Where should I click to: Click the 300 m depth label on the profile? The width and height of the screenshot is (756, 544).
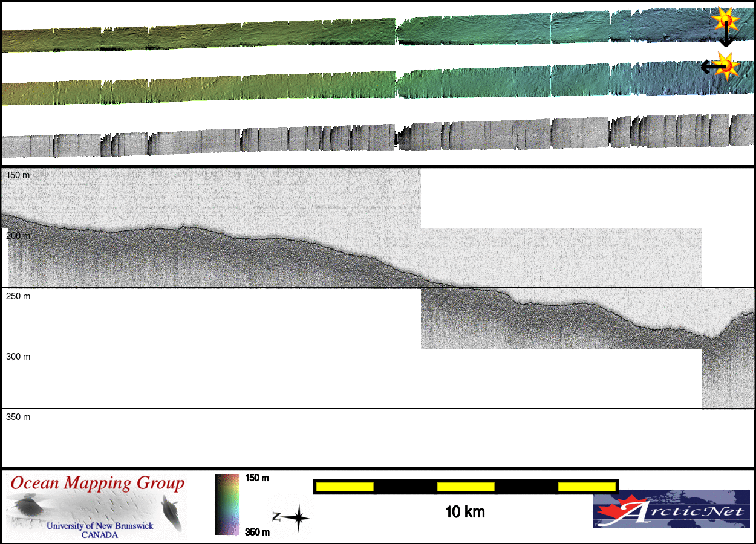pos(18,357)
